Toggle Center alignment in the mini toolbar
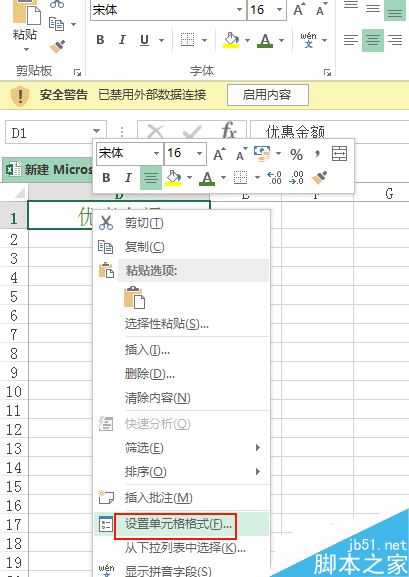The height and width of the screenshot is (577, 409). point(151,178)
